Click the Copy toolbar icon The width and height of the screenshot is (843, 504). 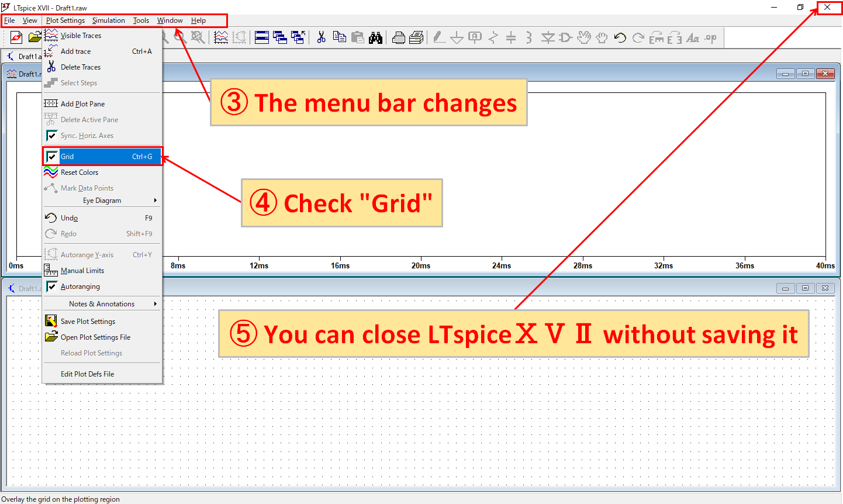click(340, 37)
